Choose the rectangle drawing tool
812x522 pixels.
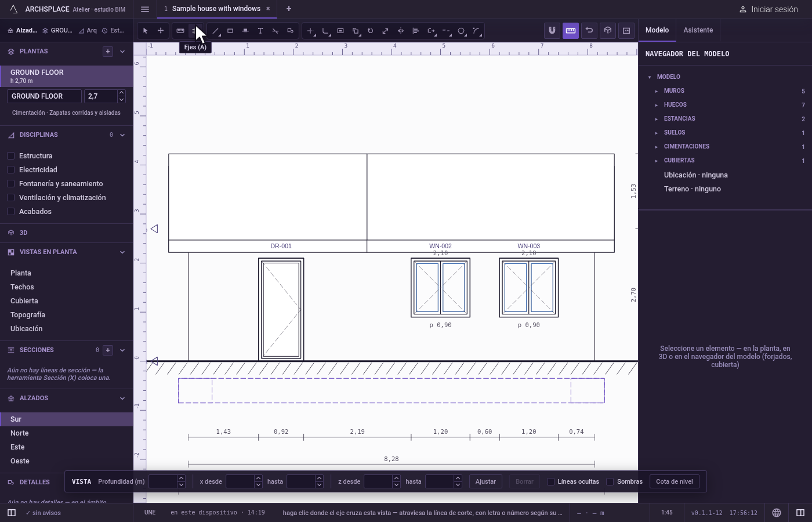pos(230,31)
